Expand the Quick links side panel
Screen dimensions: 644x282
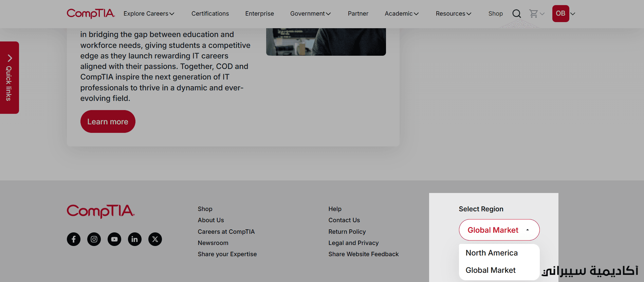coord(9,77)
